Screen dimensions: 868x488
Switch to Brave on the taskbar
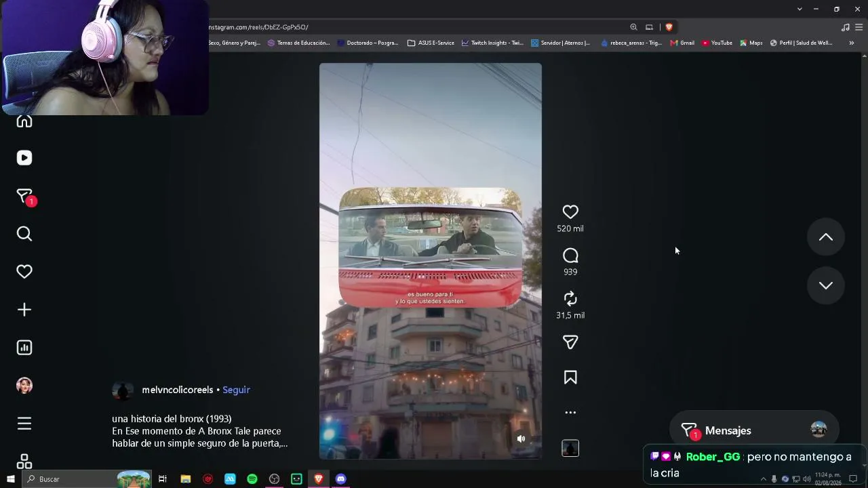click(x=319, y=479)
